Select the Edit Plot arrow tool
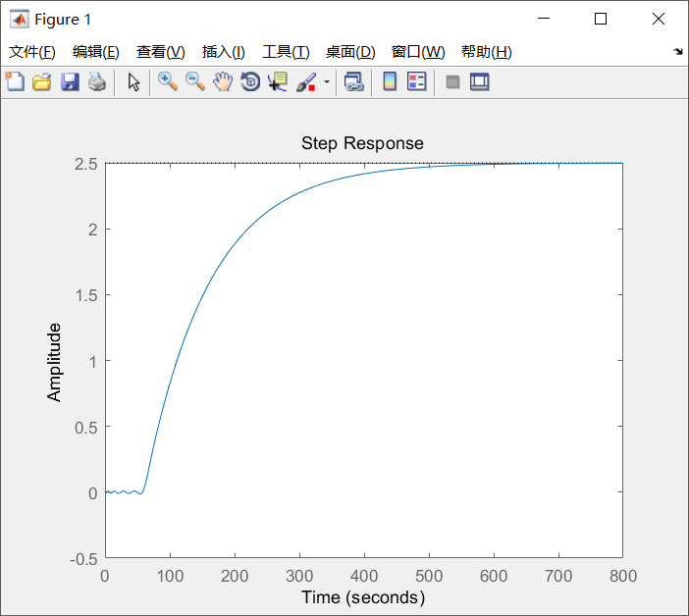This screenshot has height=616, width=689. click(133, 82)
